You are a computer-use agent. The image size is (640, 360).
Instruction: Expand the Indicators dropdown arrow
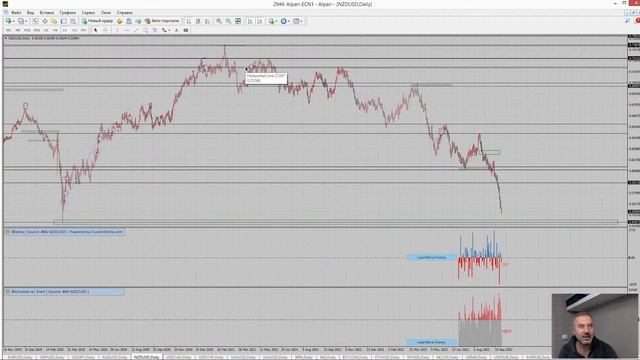click(277, 21)
